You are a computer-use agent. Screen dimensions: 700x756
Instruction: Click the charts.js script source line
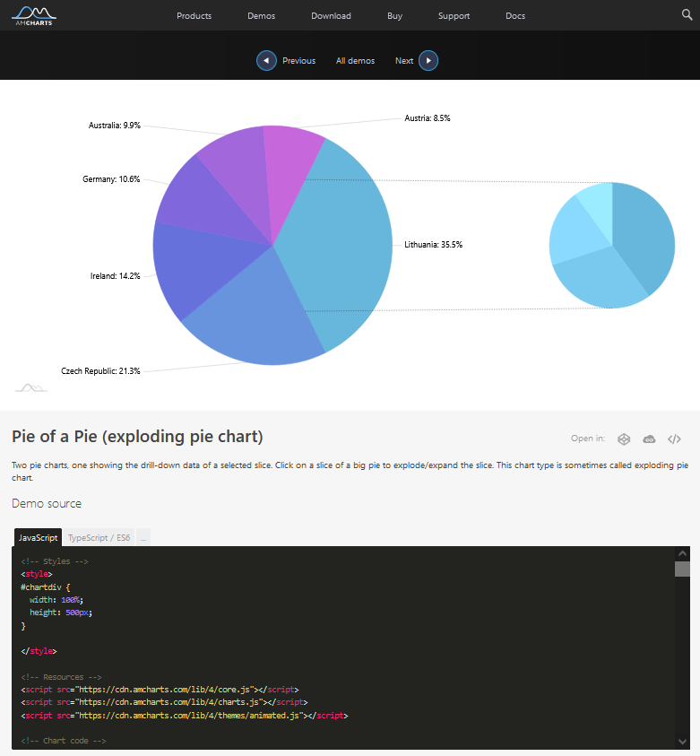tap(164, 702)
